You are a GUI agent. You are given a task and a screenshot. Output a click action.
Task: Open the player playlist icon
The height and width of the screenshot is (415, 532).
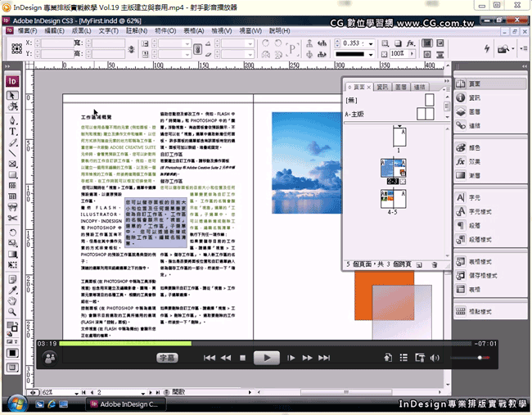pyautogui.click(x=404, y=358)
